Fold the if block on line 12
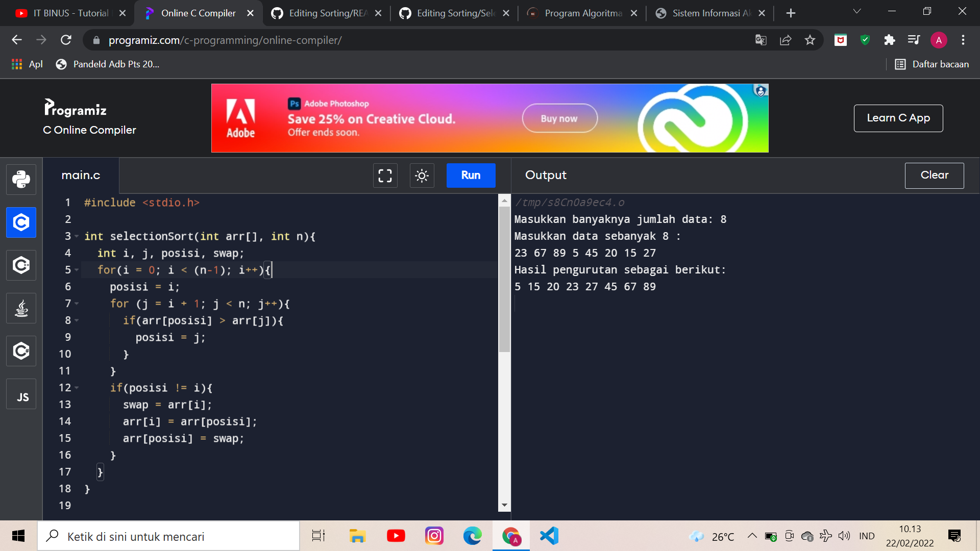The width and height of the screenshot is (980, 551). [x=76, y=388]
